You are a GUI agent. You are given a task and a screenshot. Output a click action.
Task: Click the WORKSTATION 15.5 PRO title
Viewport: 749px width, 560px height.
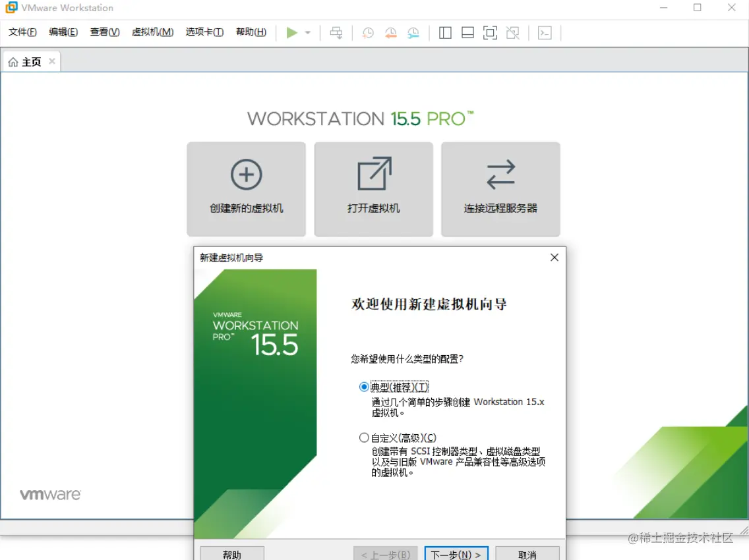coord(360,119)
